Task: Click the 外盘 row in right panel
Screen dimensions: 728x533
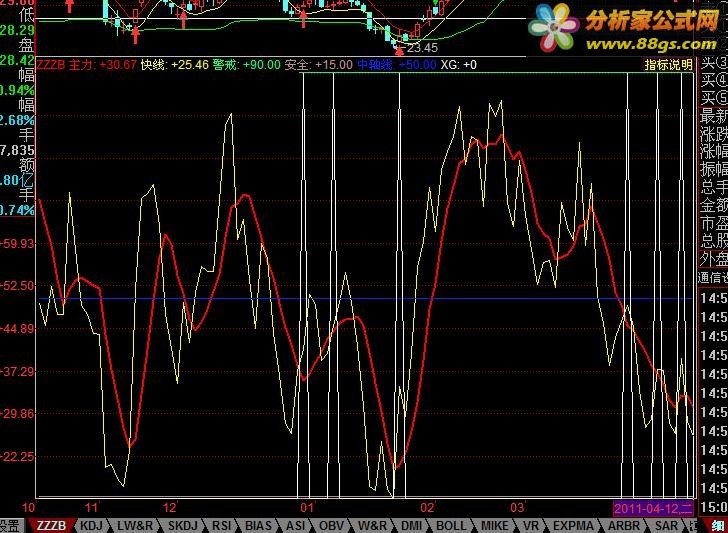Action: click(714, 258)
